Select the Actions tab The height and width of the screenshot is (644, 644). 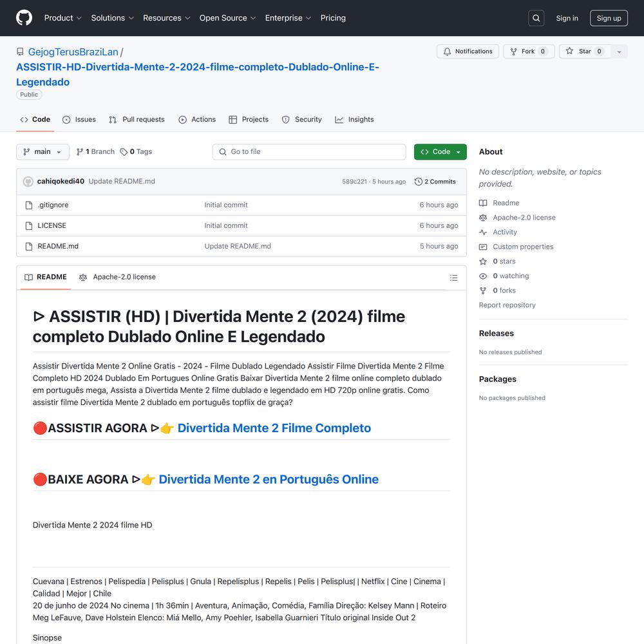(197, 120)
